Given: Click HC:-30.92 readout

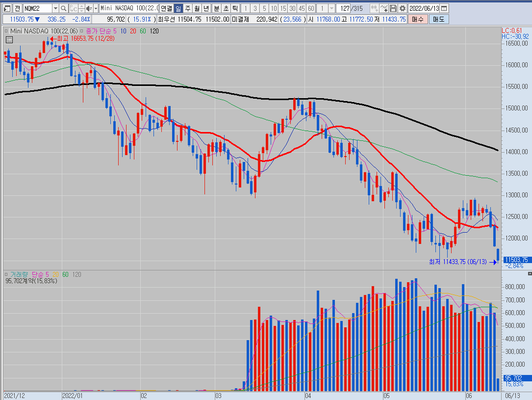Looking at the screenshot, I should tap(515, 36).
